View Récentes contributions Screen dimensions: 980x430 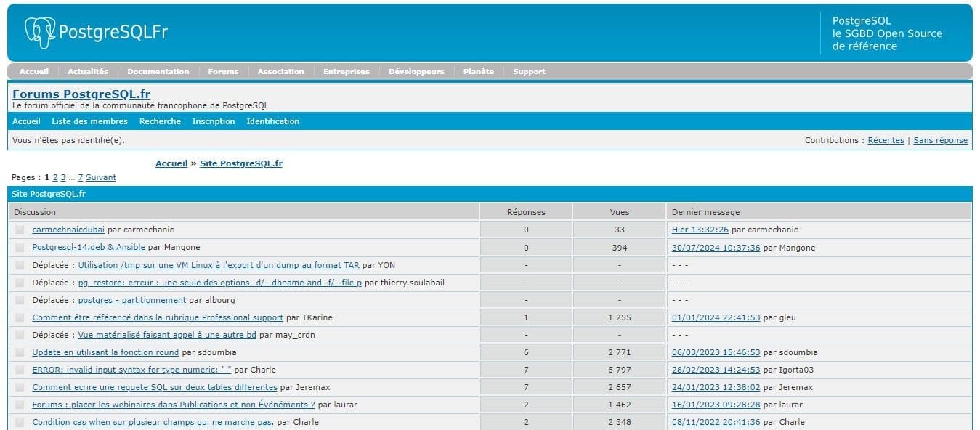coord(886,140)
